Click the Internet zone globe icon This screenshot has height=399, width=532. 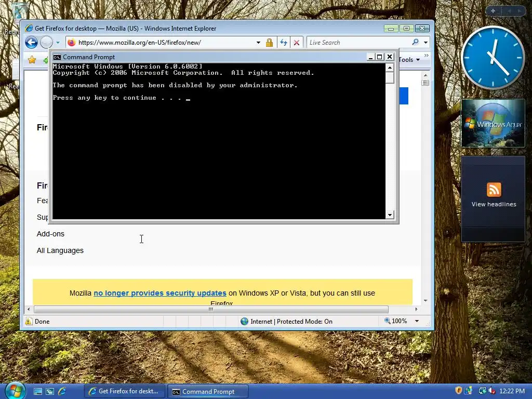pyautogui.click(x=244, y=321)
